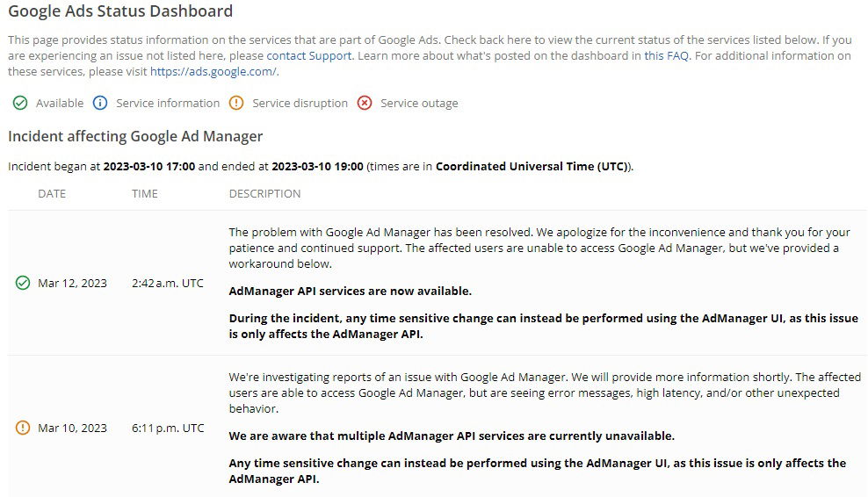Click the red Service outage legend icon
Viewport: 868px width, 497px height.
point(365,103)
